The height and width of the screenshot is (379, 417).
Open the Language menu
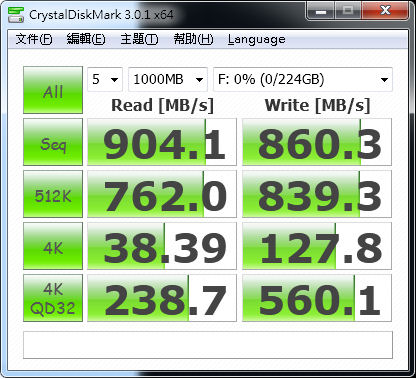tap(257, 40)
